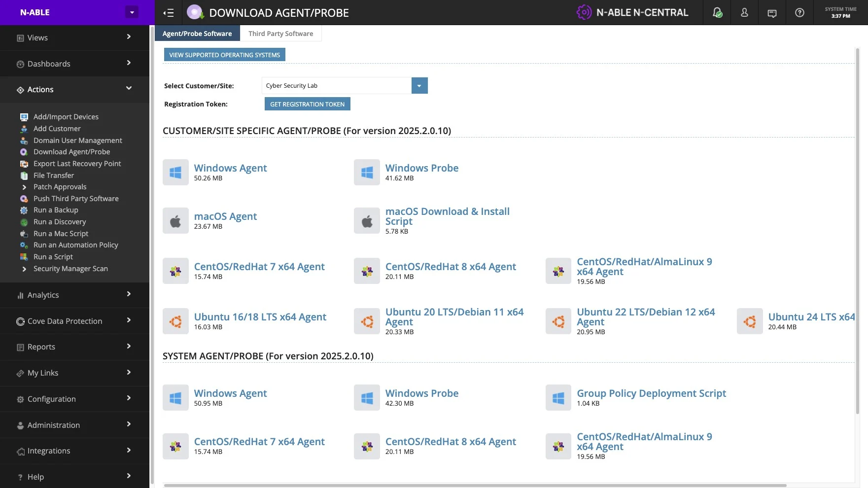Click the customer CentOS/RedHat 7 x64 Agent icon
Screen dimensions: 868x488
(175, 271)
